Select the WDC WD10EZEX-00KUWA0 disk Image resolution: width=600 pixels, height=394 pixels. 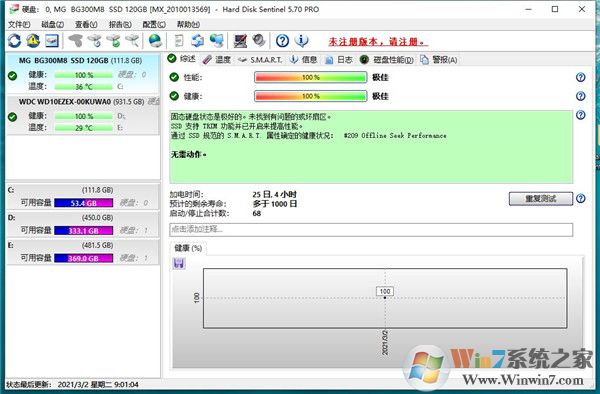point(83,115)
